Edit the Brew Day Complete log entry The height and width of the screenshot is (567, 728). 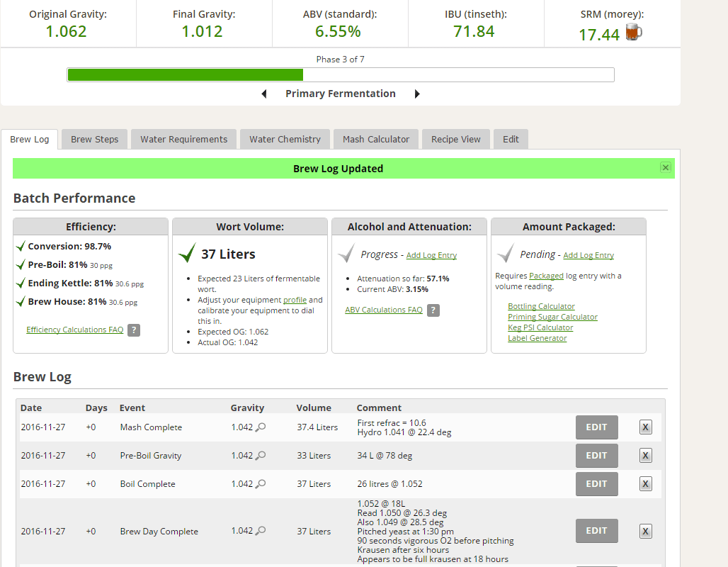pos(596,531)
